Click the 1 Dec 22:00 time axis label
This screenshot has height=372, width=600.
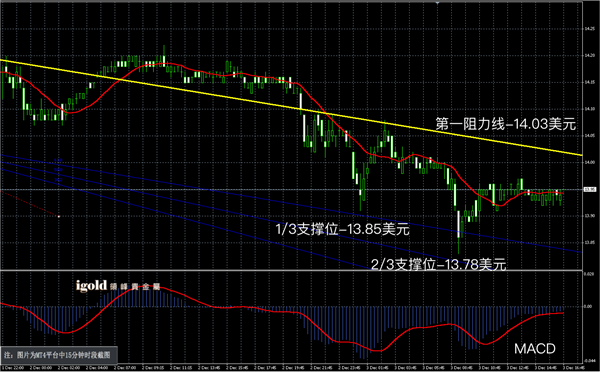click(13, 368)
